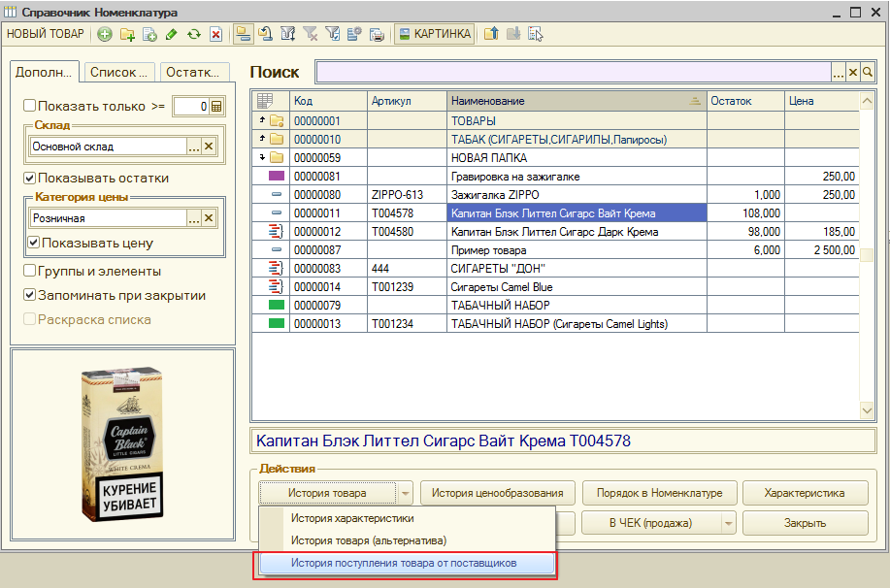
Task: Click Порядок в Номенклатуре button
Action: point(660,493)
